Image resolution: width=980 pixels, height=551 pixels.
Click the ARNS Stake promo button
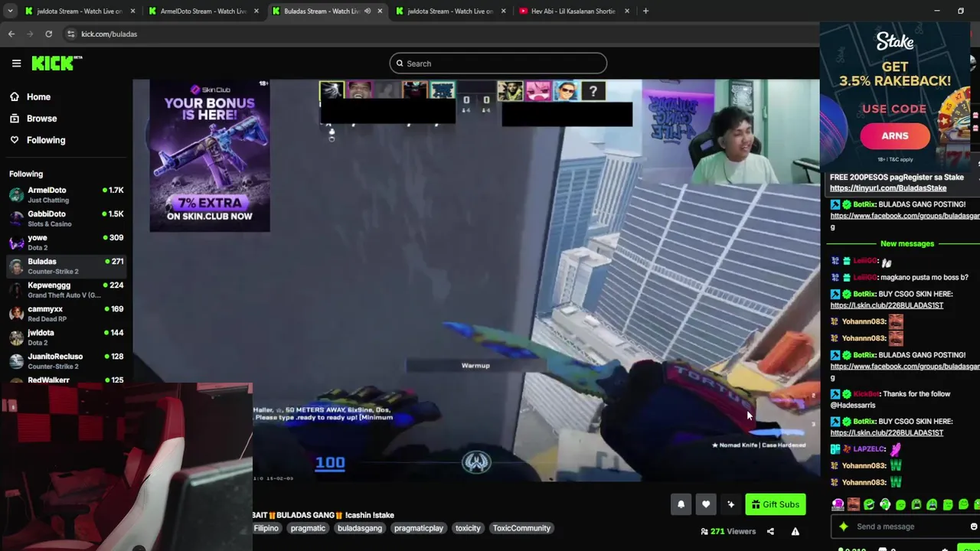pos(895,136)
